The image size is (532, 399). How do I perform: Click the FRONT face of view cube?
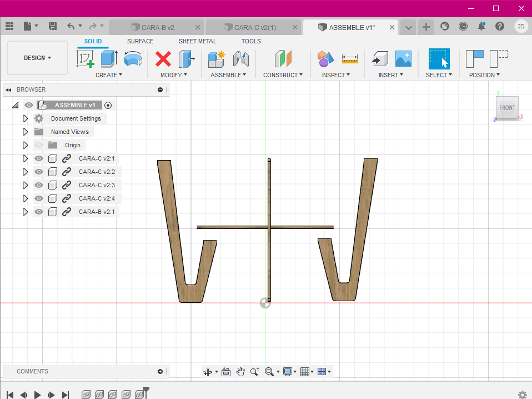pyautogui.click(x=507, y=108)
